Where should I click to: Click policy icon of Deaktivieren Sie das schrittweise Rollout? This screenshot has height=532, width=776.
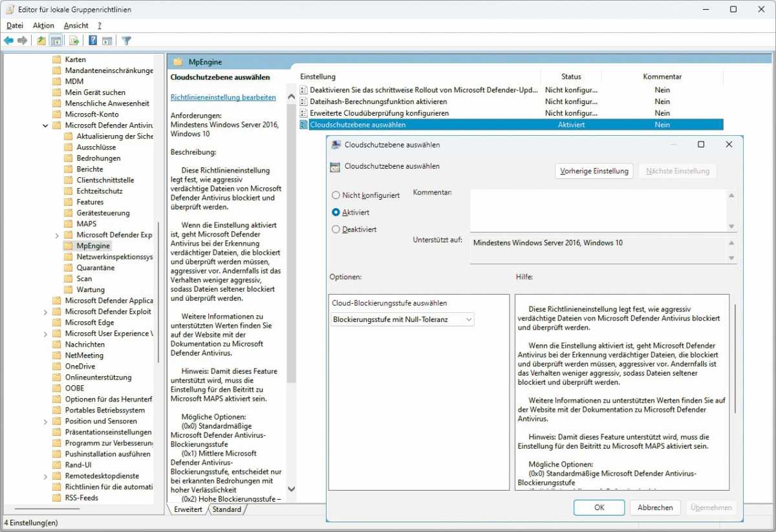304,90
